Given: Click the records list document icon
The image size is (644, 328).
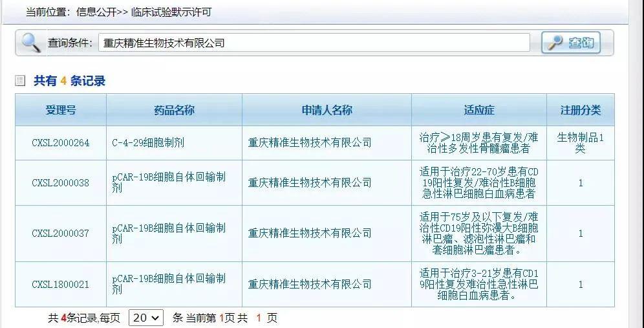Looking at the screenshot, I should 20,81.
